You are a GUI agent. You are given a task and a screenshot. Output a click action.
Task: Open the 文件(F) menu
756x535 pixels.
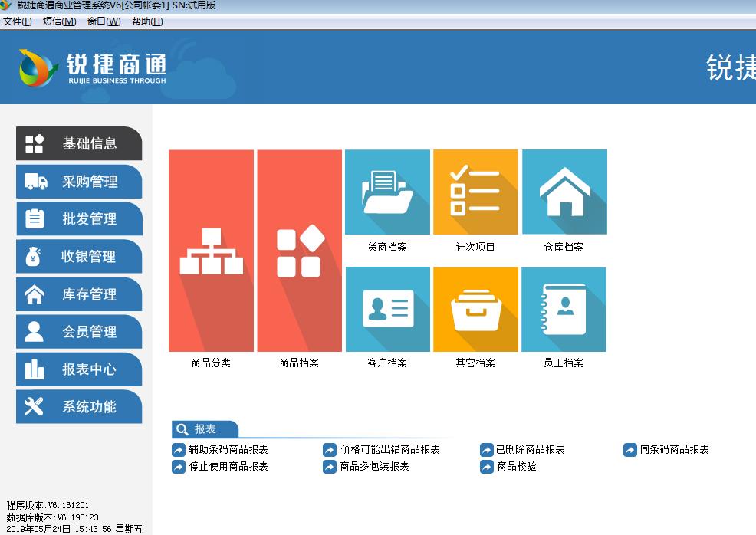click(x=18, y=21)
